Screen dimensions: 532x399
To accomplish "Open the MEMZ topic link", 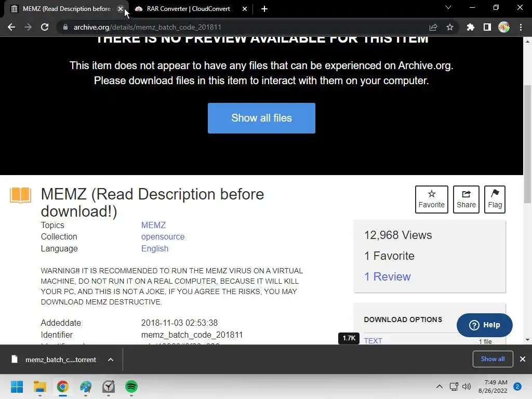I will (x=153, y=225).
